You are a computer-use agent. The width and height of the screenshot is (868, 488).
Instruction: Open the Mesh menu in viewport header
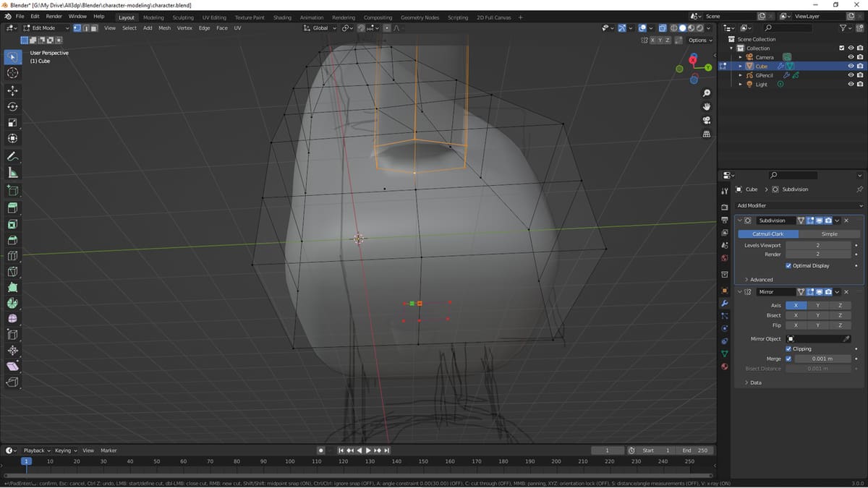[165, 28]
